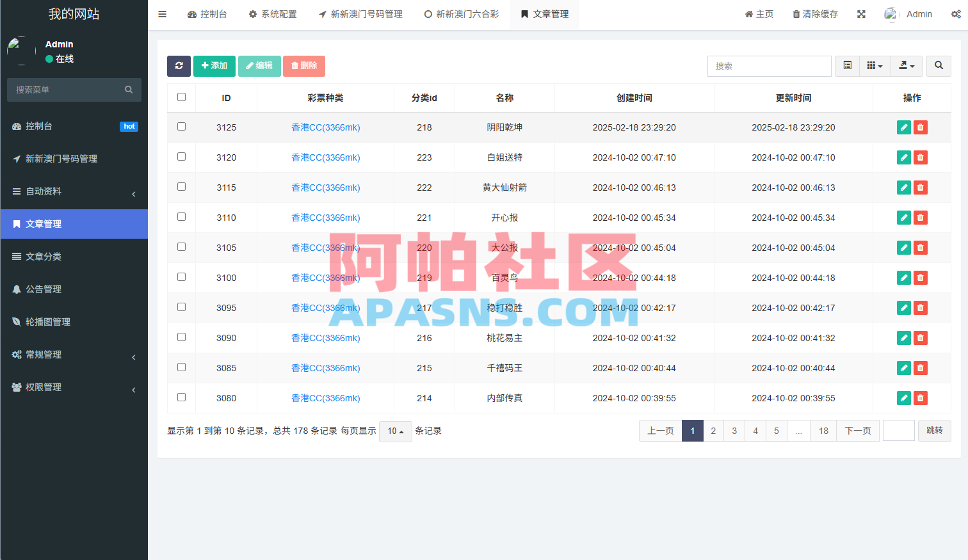This screenshot has height=560, width=968.
Task: Click the sidebar menu search magnifier icon
Action: (129, 90)
